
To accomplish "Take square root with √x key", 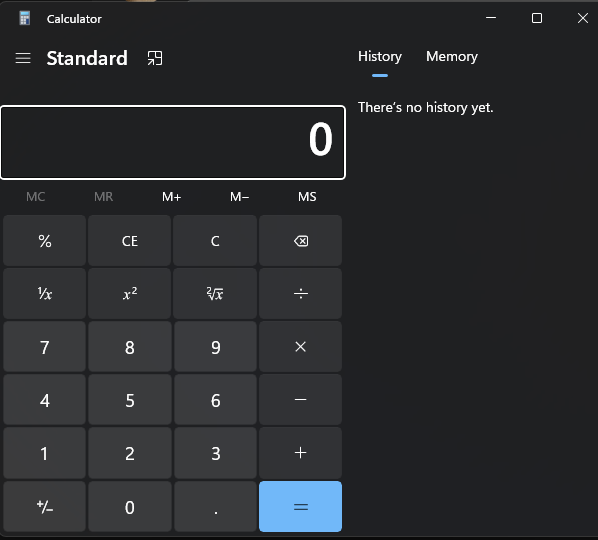I will [x=215, y=294].
